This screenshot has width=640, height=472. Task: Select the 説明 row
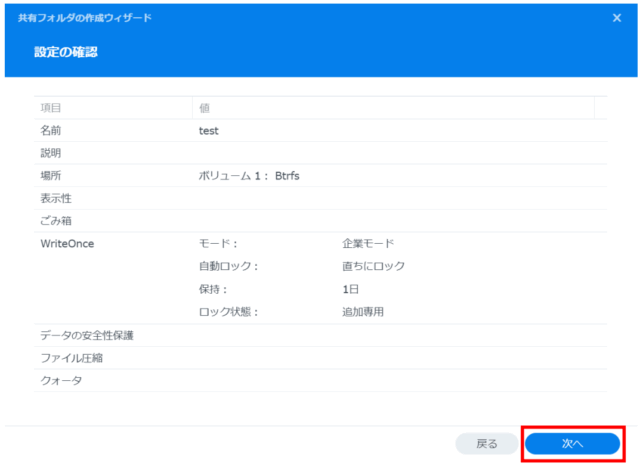(x=51, y=153)
